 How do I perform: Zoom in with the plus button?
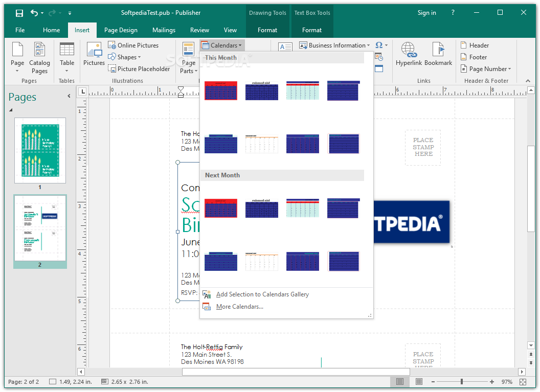coord(492,382)
